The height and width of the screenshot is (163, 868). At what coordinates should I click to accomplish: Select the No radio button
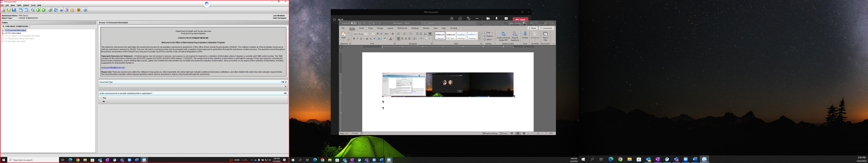[x=101, y=101]
